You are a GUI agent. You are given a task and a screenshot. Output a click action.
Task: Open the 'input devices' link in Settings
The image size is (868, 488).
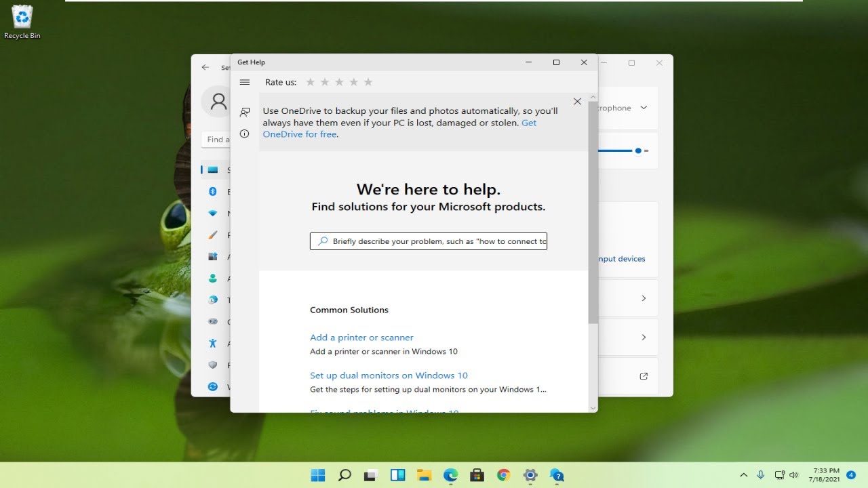click(x=622, y=259)
